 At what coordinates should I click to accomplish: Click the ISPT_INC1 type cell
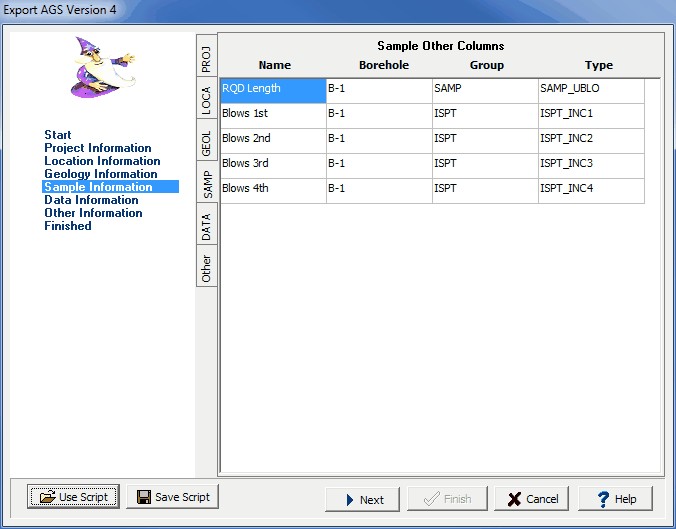590,114
